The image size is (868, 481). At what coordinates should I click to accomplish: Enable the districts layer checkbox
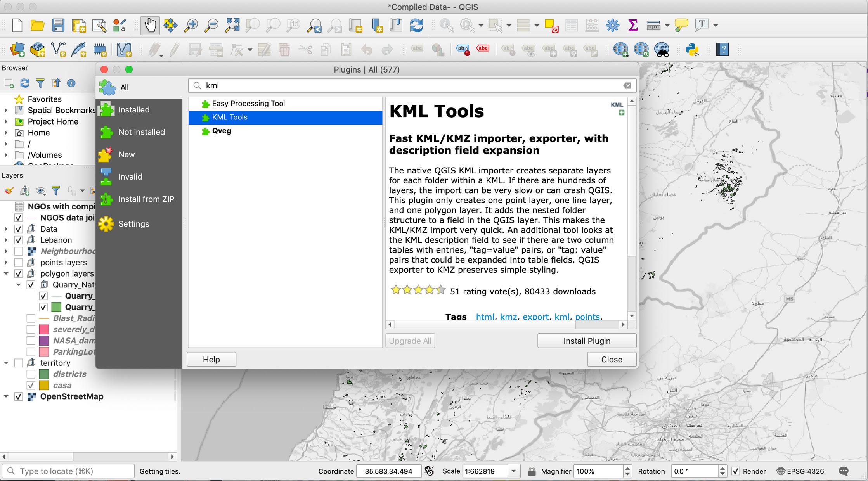pyautogui.click(x=31, y=374)
